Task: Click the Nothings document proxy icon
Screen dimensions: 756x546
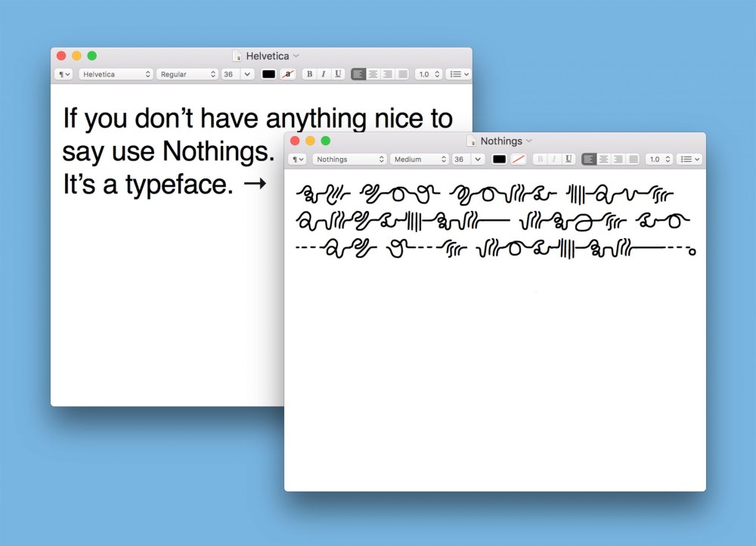Action: [x=472, y=141]
